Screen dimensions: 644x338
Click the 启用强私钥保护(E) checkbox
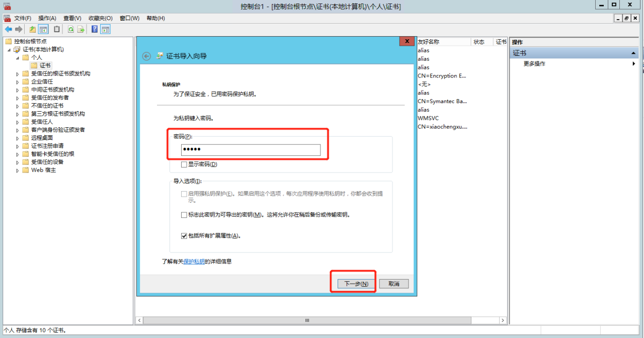click(184, 194)
